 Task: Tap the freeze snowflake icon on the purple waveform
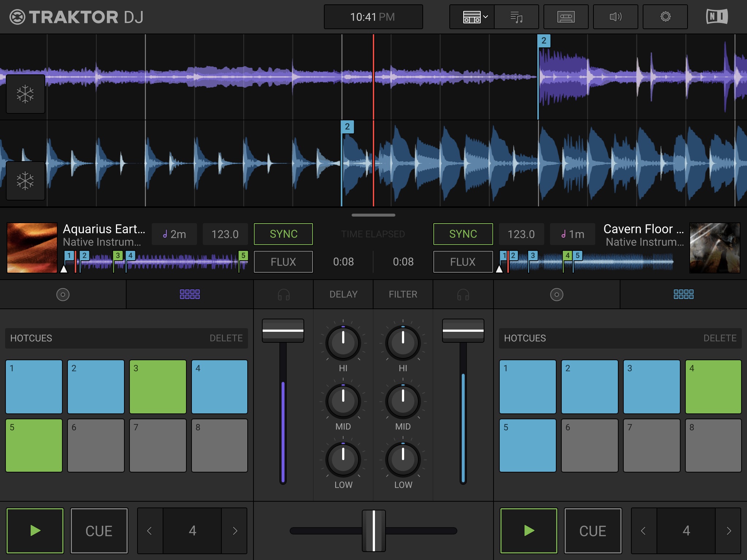[25, 94]
